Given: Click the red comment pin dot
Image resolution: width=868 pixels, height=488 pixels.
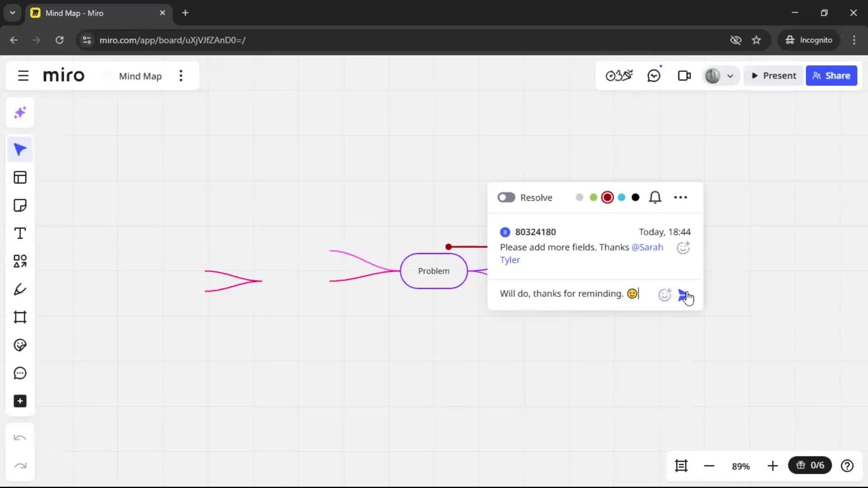Looking at the screenshot, I should click(448, 247).
